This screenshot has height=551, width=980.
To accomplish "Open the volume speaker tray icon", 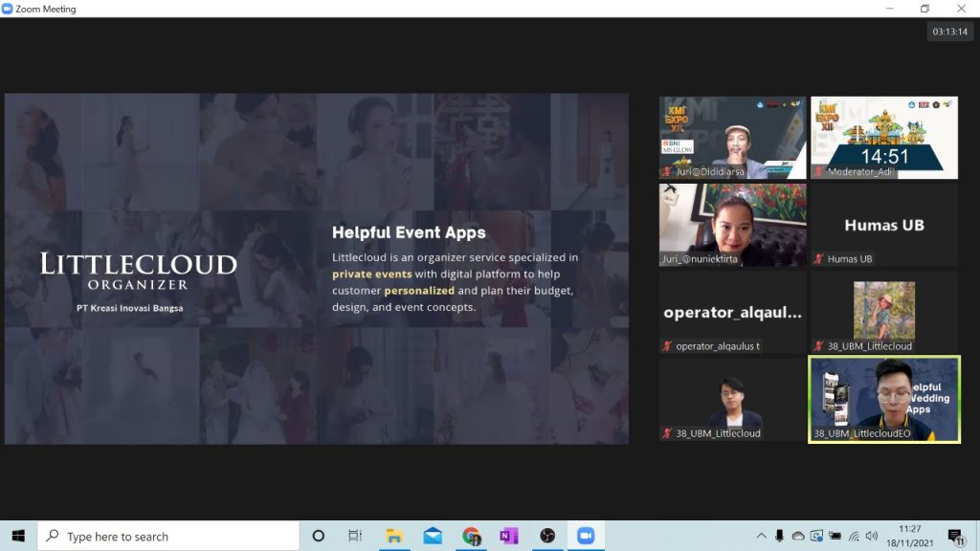I will point(872,536).
